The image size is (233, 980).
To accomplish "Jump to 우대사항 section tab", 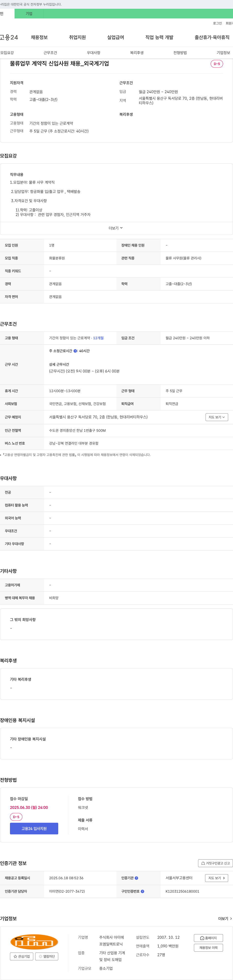I will (x=94, y=53).
